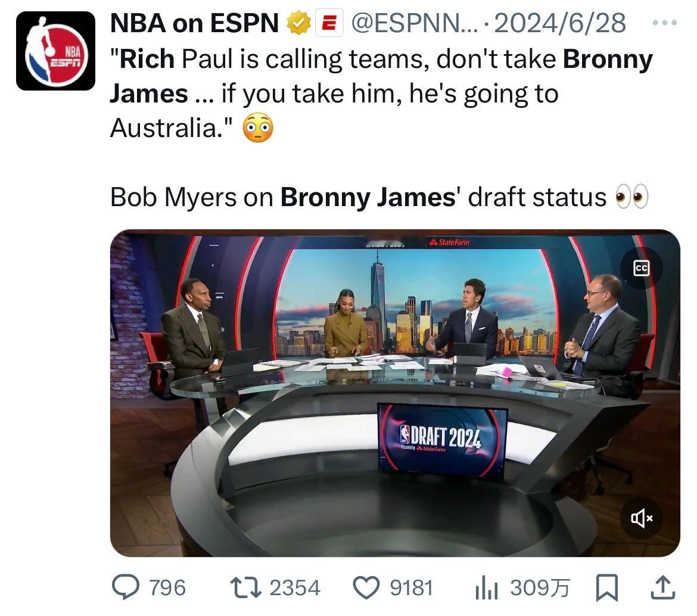Play the Draft 2024 video
Screen dimensions: 697x616
pos(395,393)
